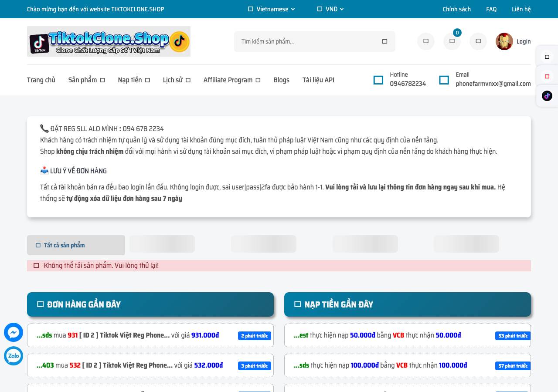Click the không chịu trách nhiệm bold text
This screenshot has width=558, height=392.
(x=90, y=152)
